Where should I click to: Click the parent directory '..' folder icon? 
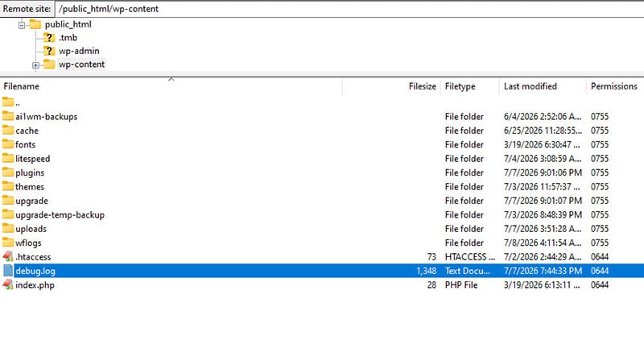tap(8, 102)
